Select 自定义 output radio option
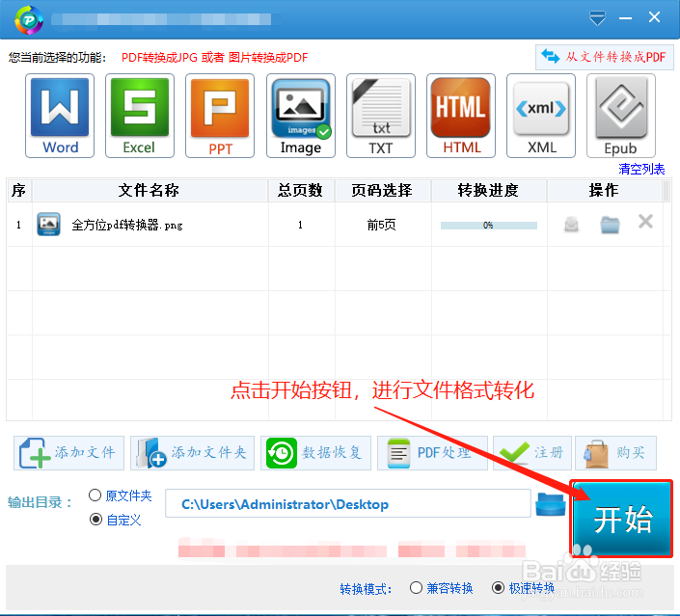This screenshot has width=680, height=616. coord(95,520)
